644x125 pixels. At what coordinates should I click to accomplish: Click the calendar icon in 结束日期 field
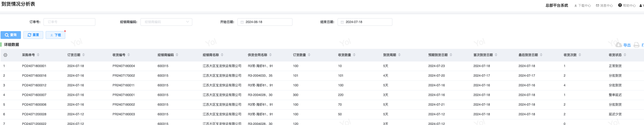click(x=342, y=22)
